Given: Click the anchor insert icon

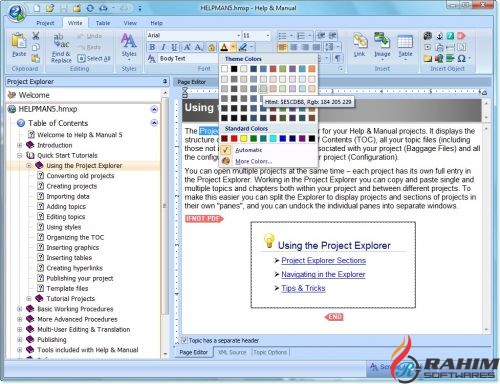Looking at the screenshot, I should [439, 36].
